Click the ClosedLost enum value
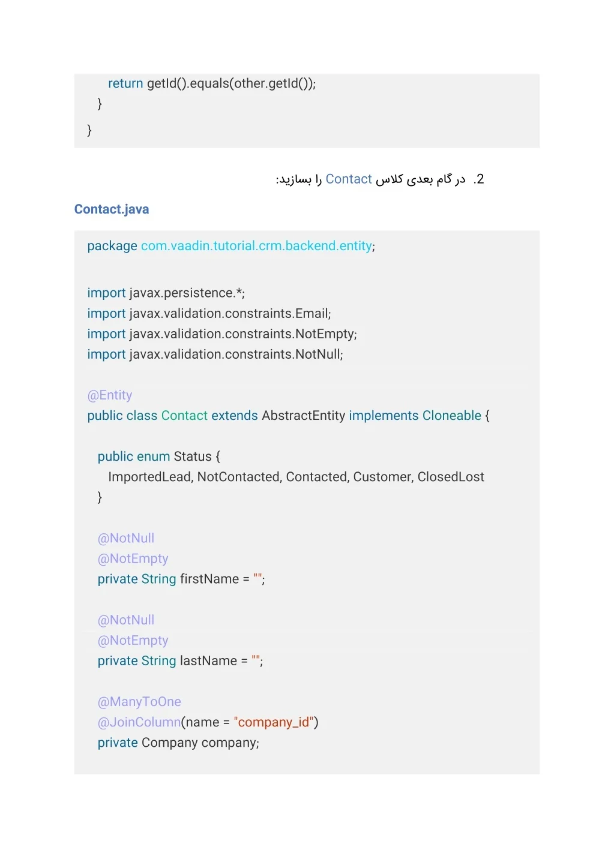 (451, 477)
